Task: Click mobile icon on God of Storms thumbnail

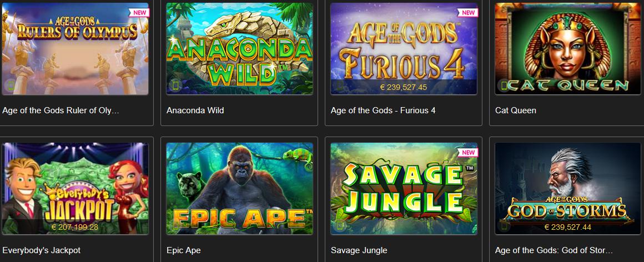Action: 504,225
